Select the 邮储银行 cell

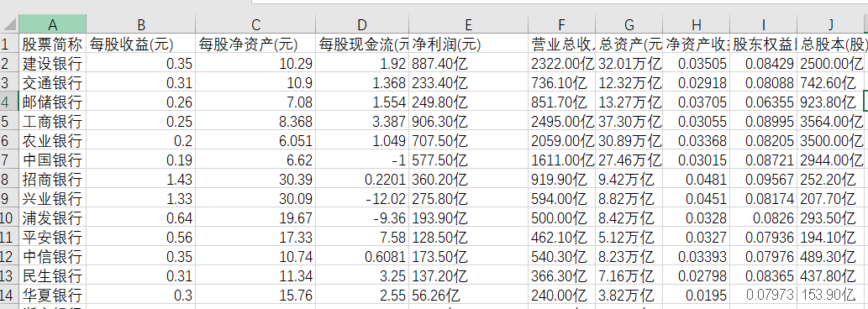click(53, 101)
